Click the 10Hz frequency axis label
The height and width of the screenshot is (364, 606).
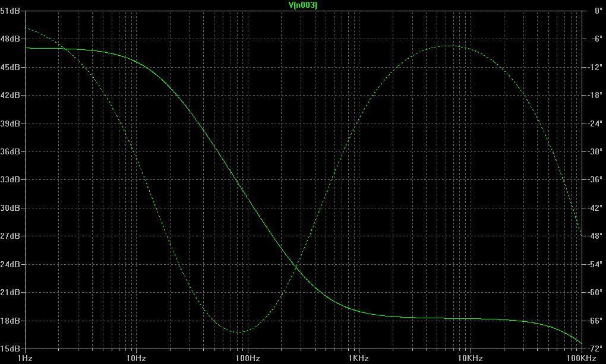[136, 359]
